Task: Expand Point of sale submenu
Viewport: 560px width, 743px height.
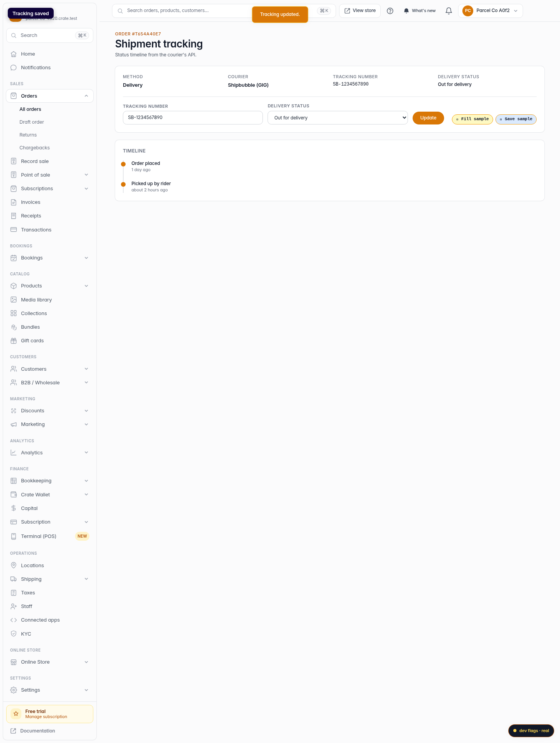Action: tap(86, 175)
